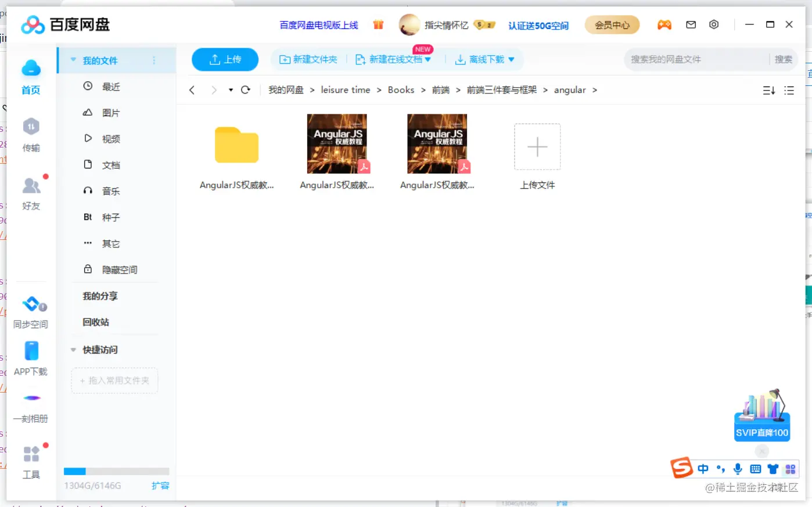
Task: Open the mail messages icon
Action: [x=691, y=24]
